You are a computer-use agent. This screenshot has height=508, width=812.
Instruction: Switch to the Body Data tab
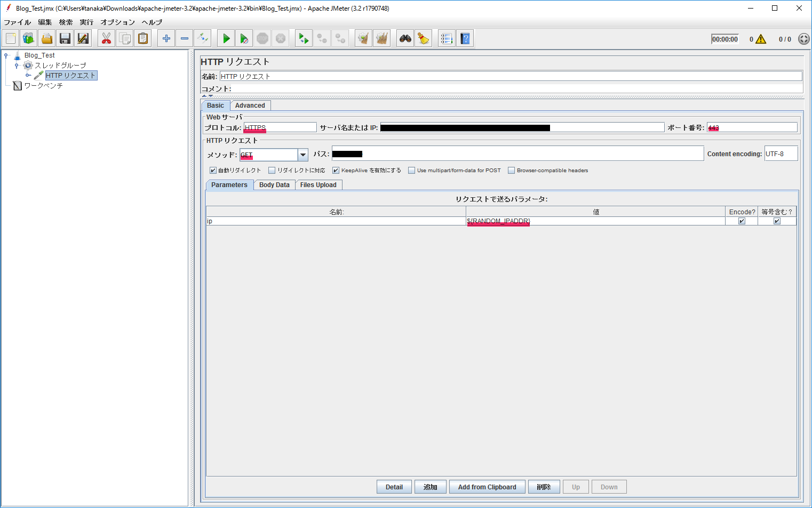(274, 185)
